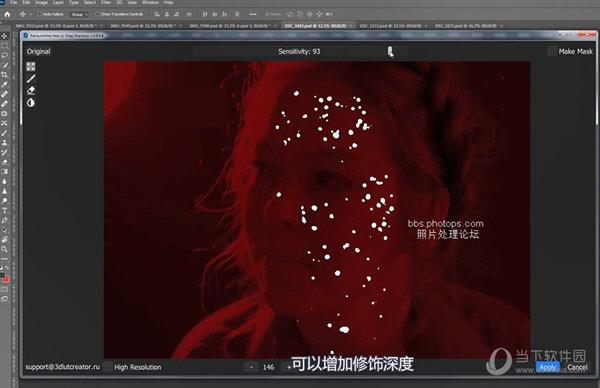Click the Cancel button
Viewport: 600px width, 388px height.
[x=577, y=367]
